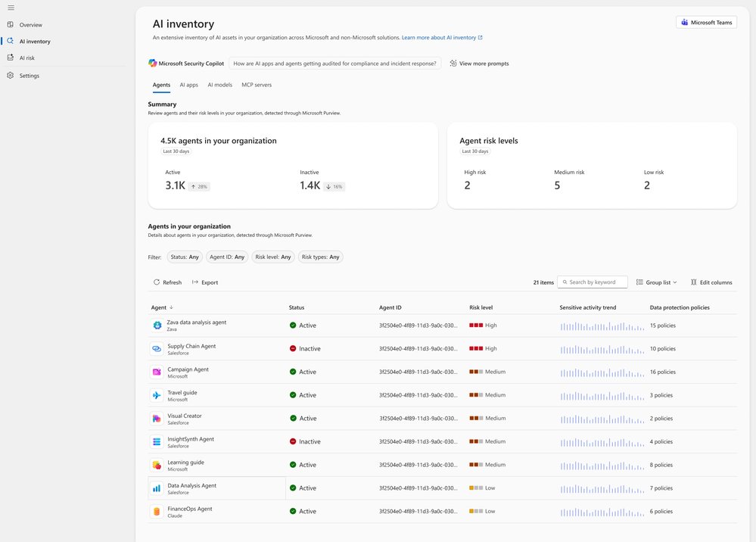
Task: Click the Microsoft Teams icon
Action: (684, 22)
